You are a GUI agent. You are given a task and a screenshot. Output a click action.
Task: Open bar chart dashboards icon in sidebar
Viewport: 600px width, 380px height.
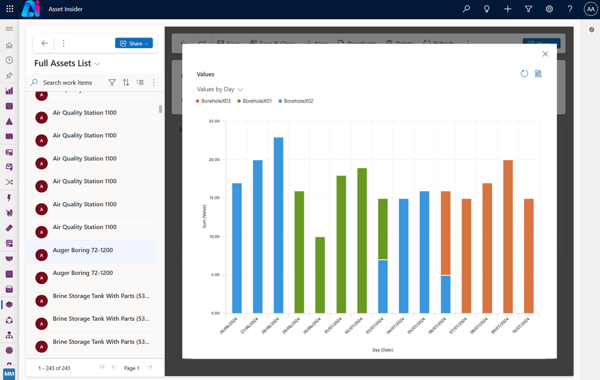[x=9, y=91]
